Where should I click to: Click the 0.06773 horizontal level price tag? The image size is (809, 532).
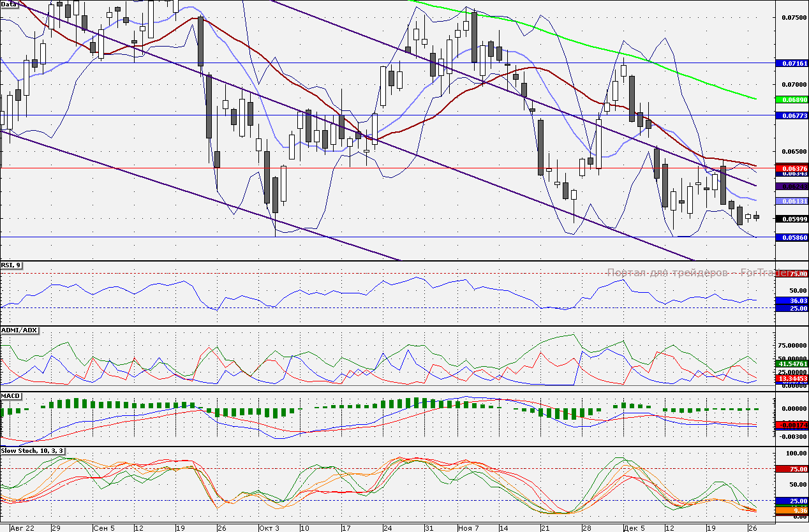pyautogui.click(x=792, y=115)
